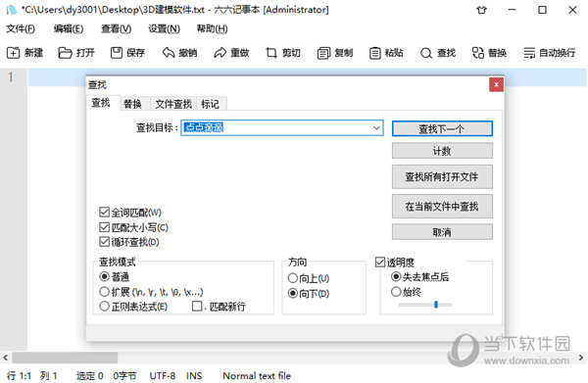Adjust the transparency slider handle
The height and width of the screenshot is (383, 588).
tap(436, 305)
